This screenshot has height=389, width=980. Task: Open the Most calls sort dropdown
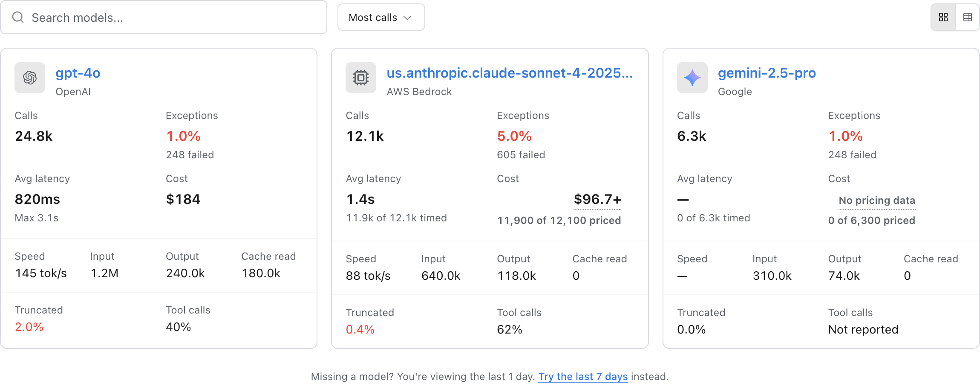pos(381,17)
